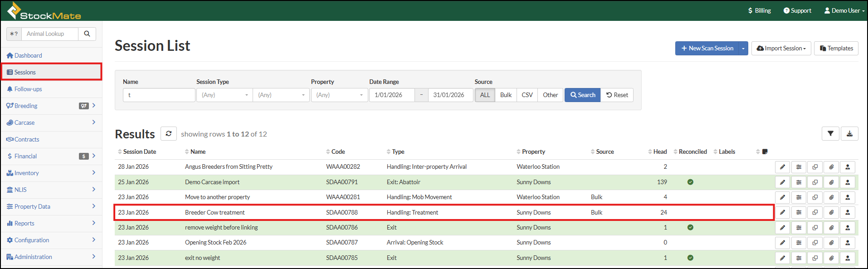Click reconciled checkmark in Demo Carcase import row
868x269 pixels.
690,182
